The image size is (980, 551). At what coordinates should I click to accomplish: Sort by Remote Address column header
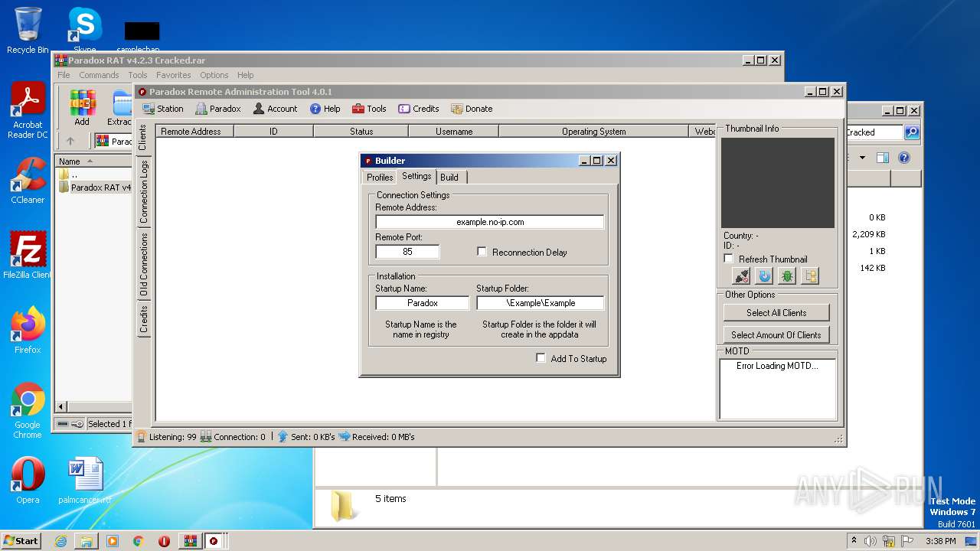194,132
